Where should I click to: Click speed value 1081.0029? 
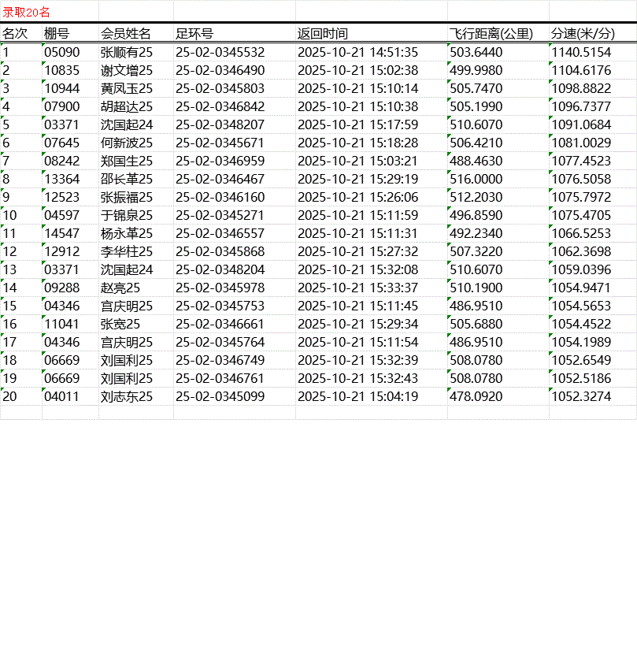[581, 143]
